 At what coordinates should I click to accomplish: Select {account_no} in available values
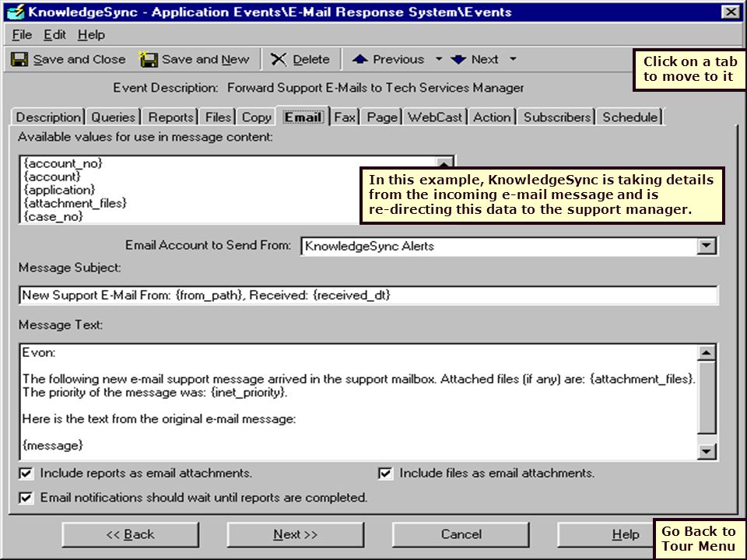coord(63,163)
